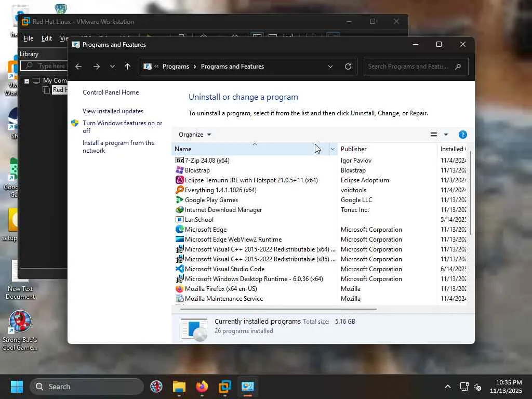The width and height of the screenshot is (532, 399).
Task: Expand the address bar history dropdown
Action: [x=330, y=66]
